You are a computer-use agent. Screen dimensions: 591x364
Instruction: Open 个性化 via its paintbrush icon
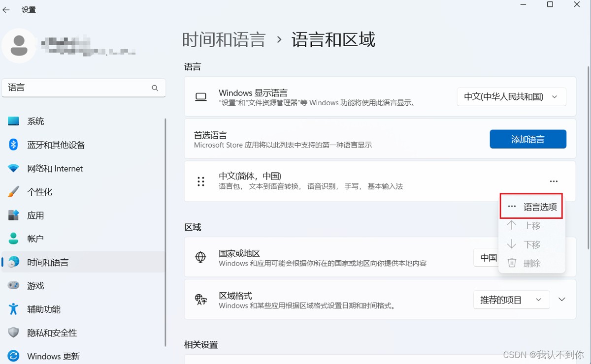click(13, 192)
